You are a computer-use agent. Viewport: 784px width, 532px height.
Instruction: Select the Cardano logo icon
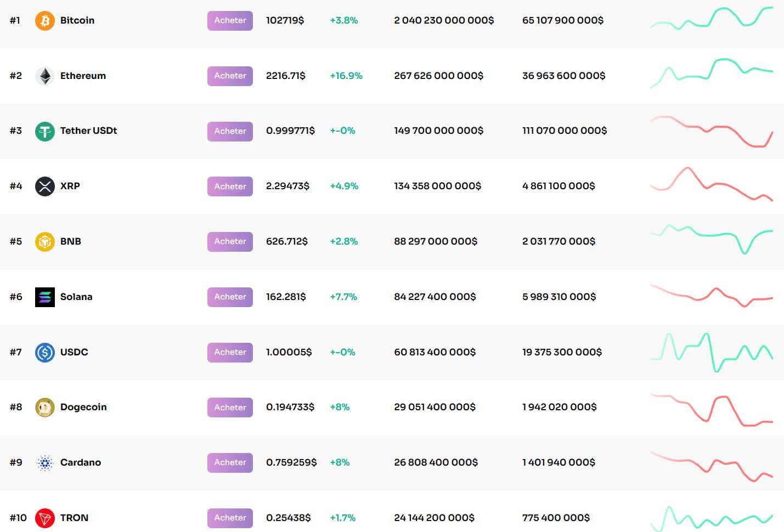point(45,462)
